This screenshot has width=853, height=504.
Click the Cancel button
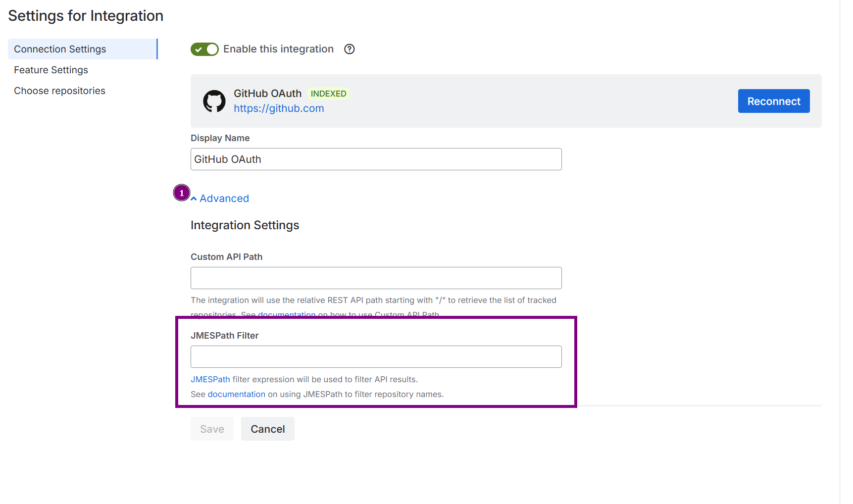click(267, 429)
